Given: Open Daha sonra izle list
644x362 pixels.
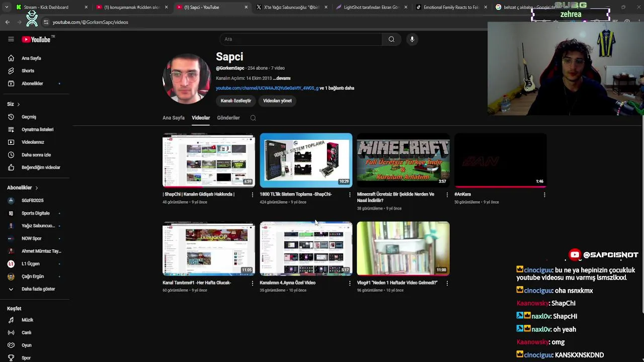Looking at the screenshot, I should pyautogui.click(x=36, y=155).
